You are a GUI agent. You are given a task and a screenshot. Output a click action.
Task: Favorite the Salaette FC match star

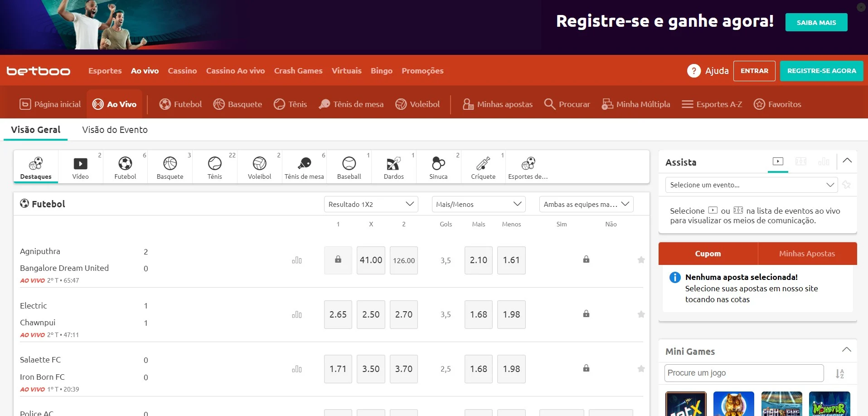pos(641,369)
